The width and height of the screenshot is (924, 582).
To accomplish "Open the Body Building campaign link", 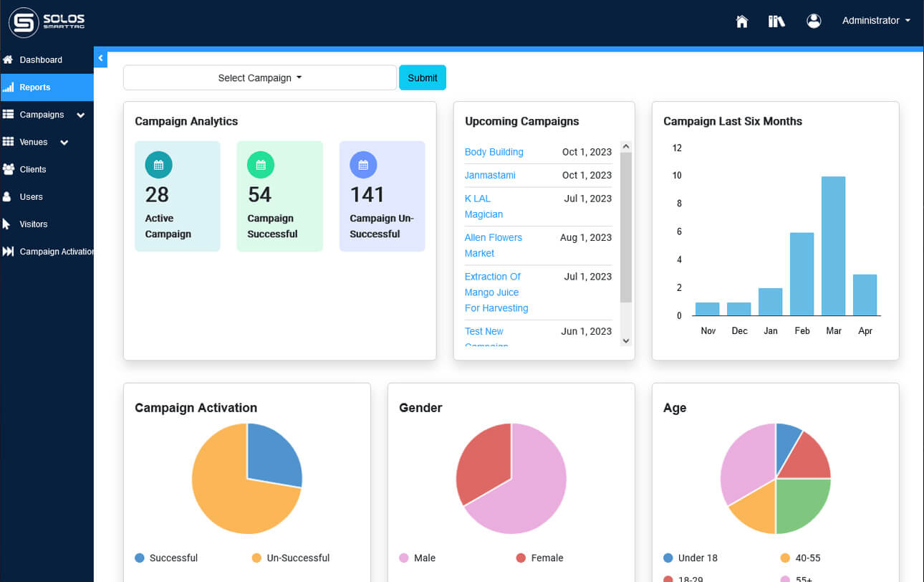I will (x=494, y=152).
